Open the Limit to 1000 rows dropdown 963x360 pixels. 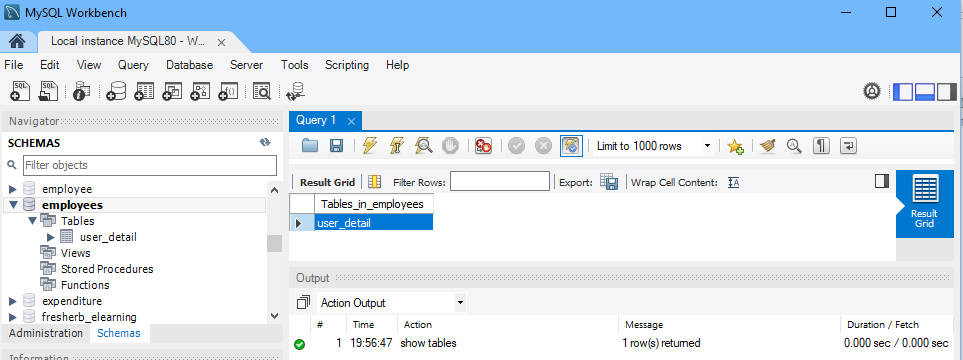(x=707, y=146)
